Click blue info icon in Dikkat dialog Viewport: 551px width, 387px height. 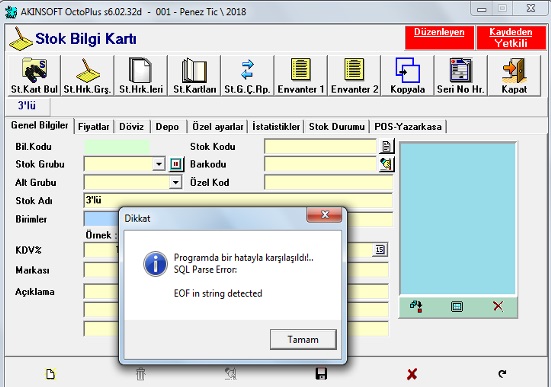[x=155, y=264]
